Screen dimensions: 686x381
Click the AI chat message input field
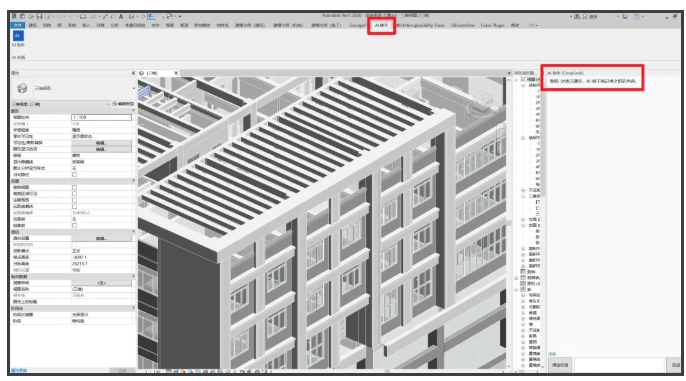click(619, 365)
